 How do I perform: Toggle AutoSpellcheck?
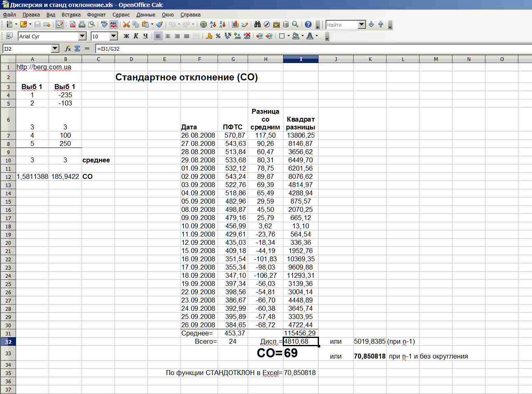click(114, 25)
